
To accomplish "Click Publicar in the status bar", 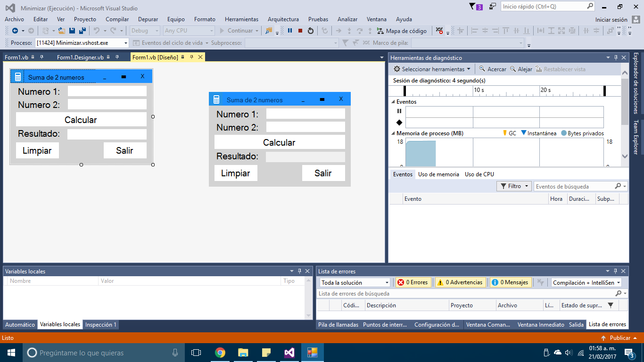I will (620, 338).
